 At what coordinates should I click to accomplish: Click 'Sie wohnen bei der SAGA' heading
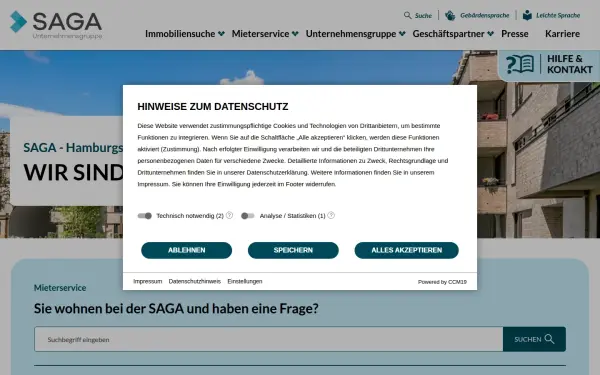click(x=176, y=308)
